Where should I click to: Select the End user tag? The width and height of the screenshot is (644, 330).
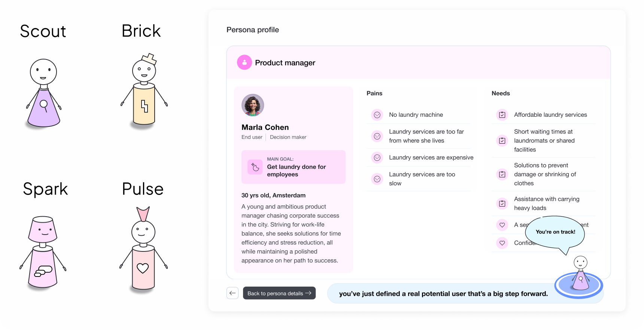pos(252,137)
